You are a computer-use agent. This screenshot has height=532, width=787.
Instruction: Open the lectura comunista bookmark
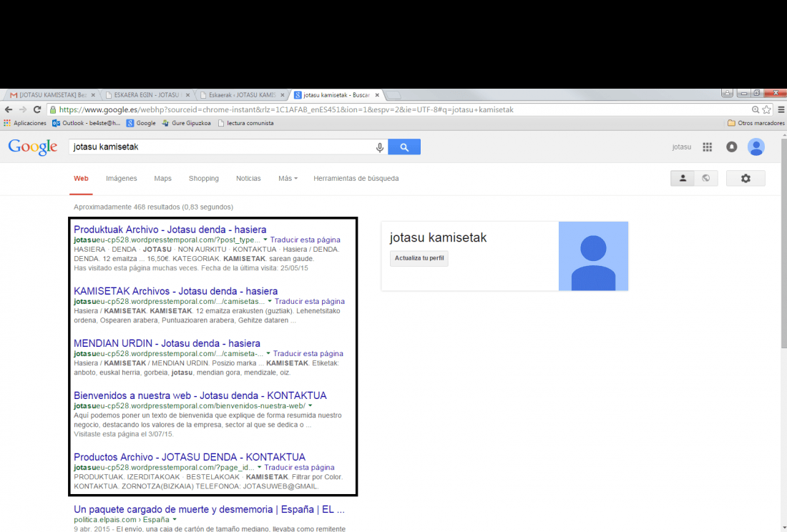tap(246, 123)
